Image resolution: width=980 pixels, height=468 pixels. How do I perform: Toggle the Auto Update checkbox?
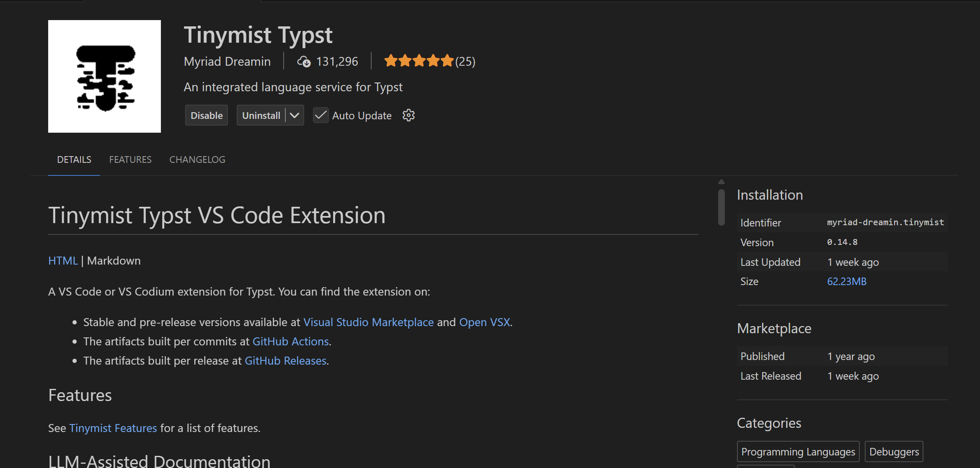pyautogui.click(x=321, y=115)
